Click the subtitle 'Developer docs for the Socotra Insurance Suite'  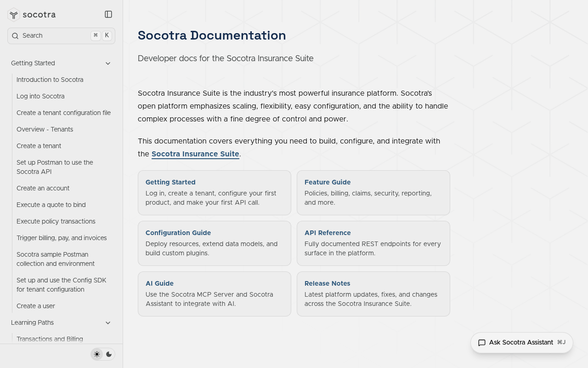coord(226,58)
